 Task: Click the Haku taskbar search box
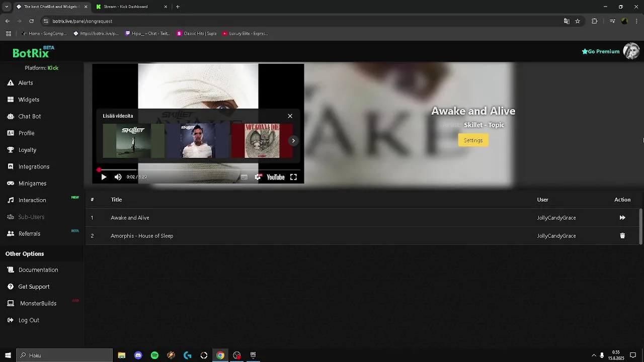[64, 355]
